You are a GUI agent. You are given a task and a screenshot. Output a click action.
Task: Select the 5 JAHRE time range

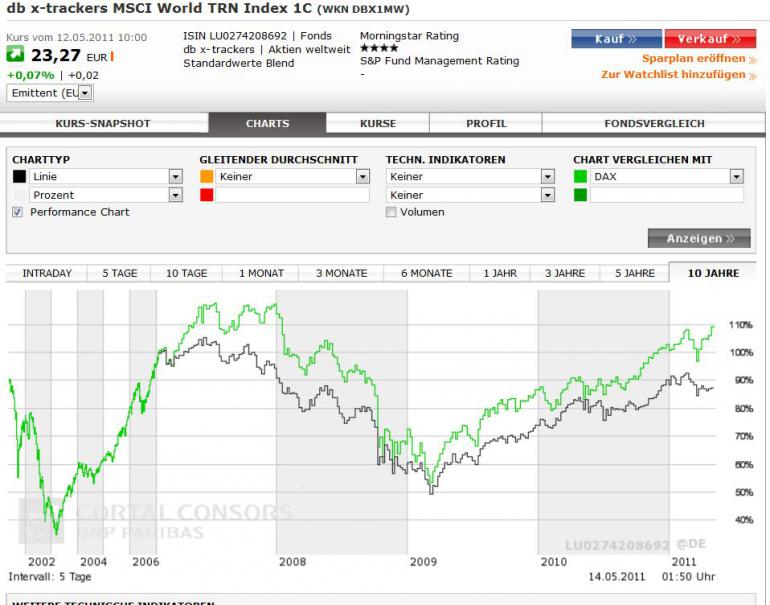coord(634,273)
